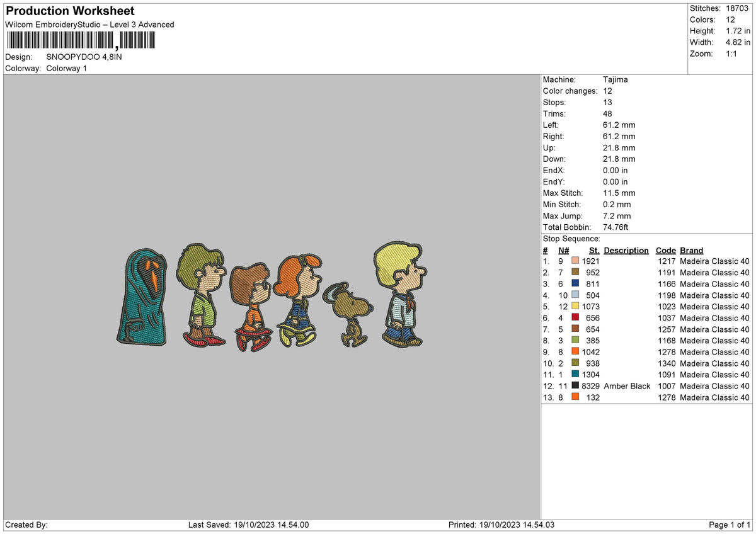Click the Page 1 of 1 indicator

coord(730,525)
